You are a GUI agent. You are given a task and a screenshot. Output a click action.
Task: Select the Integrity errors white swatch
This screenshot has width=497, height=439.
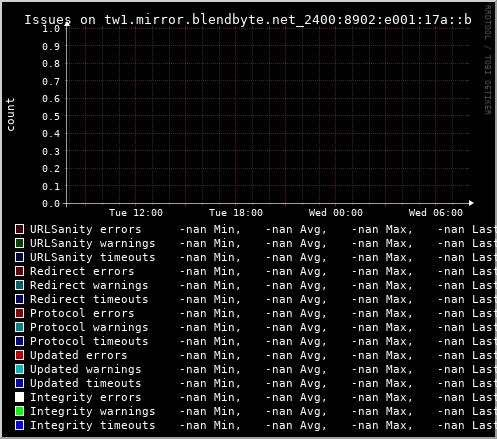[x=20, y=397]
